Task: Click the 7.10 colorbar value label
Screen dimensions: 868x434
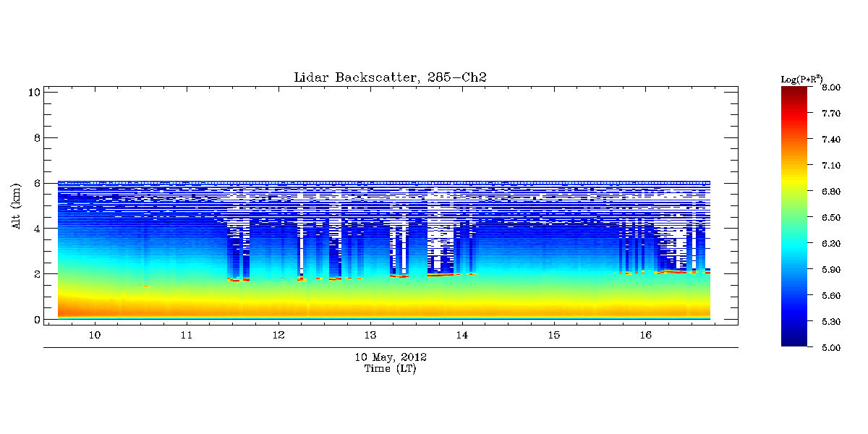Action: click(831, 166)
